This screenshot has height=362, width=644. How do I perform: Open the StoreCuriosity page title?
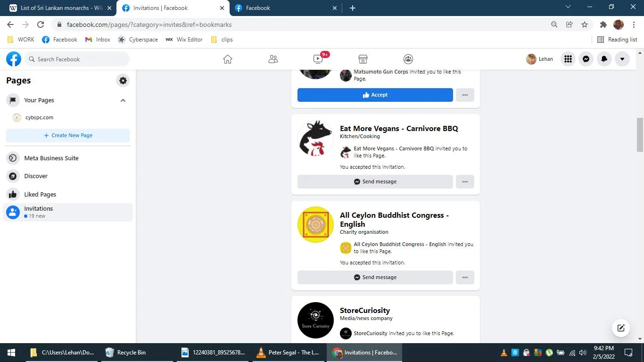[365, 310]
